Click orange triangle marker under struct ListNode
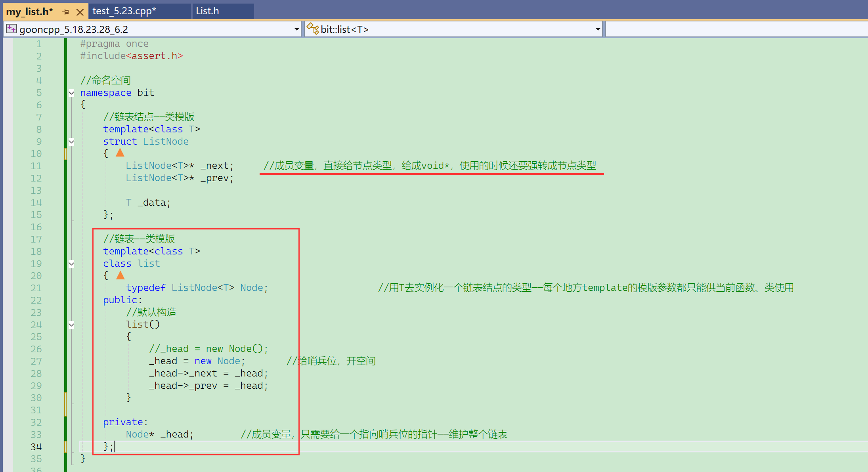The height and width of the screenshot is (472, 868). (120, 153)
